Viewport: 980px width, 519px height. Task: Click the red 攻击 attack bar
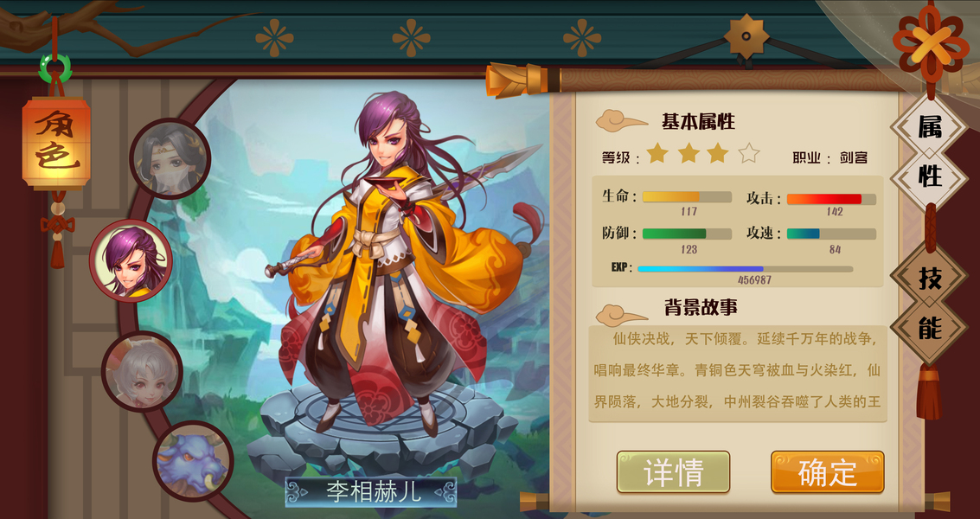tap(831, 199)
